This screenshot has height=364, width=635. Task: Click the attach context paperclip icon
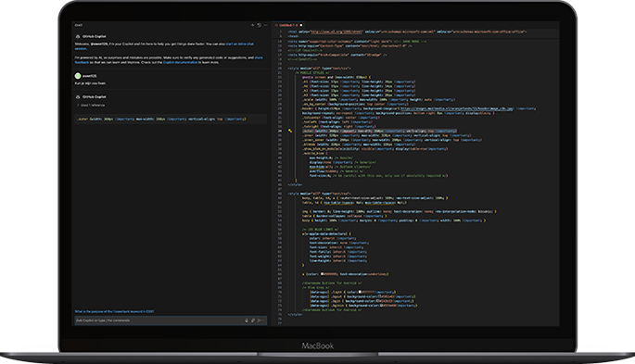(253, 320)
